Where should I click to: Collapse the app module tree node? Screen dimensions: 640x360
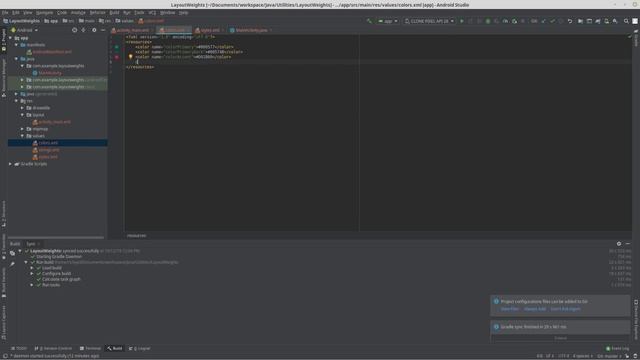[11, 38]
